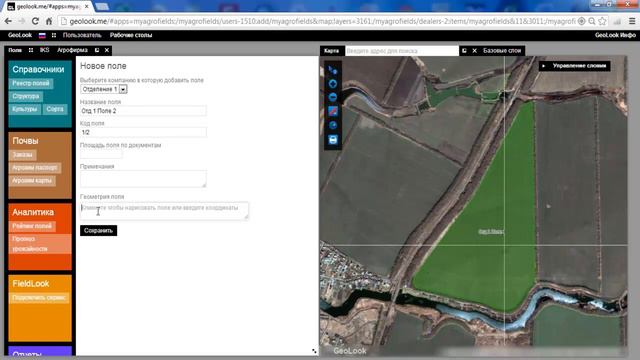
Task: Click the Название поля input field
Action: click(143, 111)
